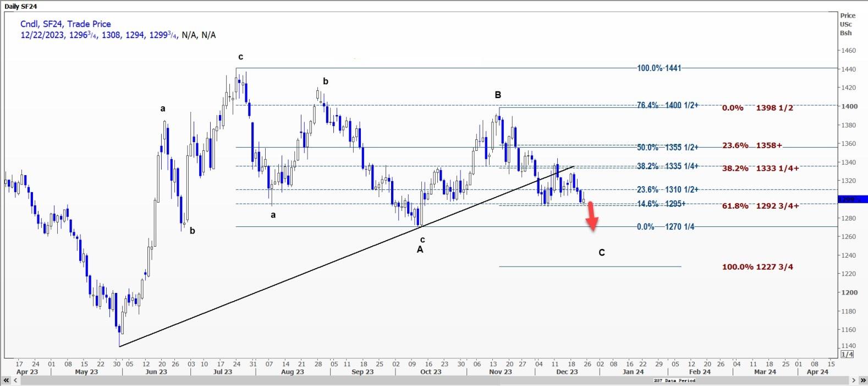Click 1400 on the price axis
Image resolution: width=868 pixels, height=386 pixels.
click(x=849, y=106)
